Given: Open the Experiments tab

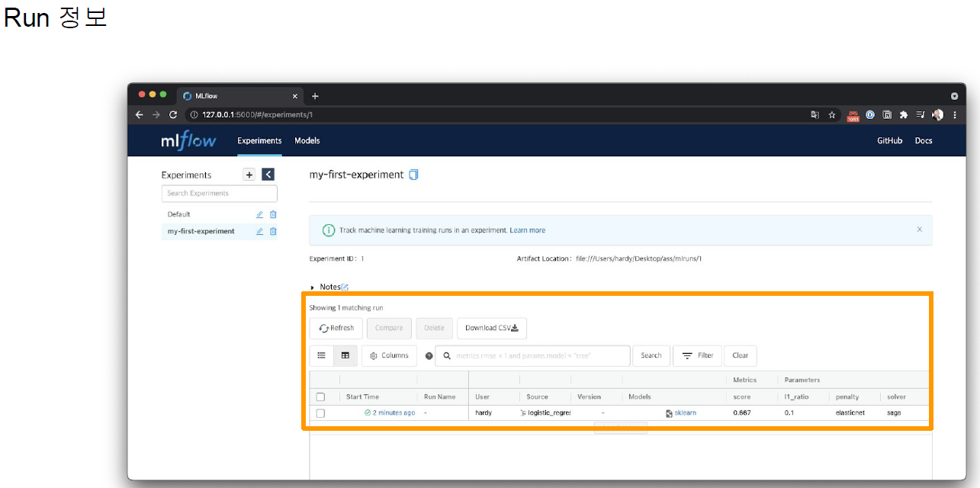Looking at the screenshot, I should coord(259,140).
